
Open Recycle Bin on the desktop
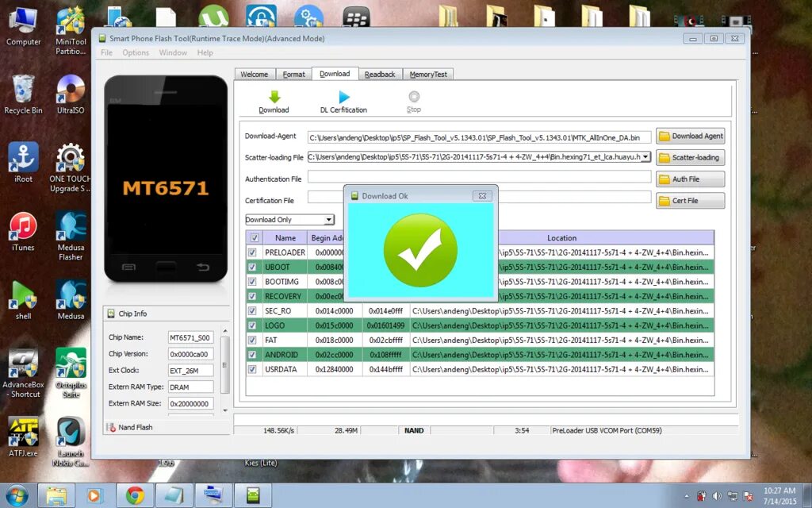click(23, 94)
